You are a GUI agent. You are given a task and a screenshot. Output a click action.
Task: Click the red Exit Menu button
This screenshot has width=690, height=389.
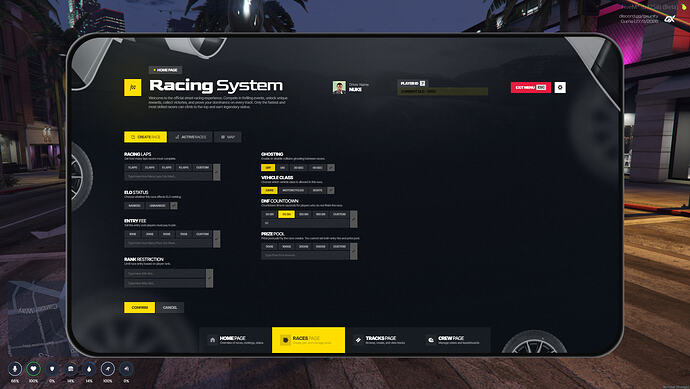coord(531,87)
